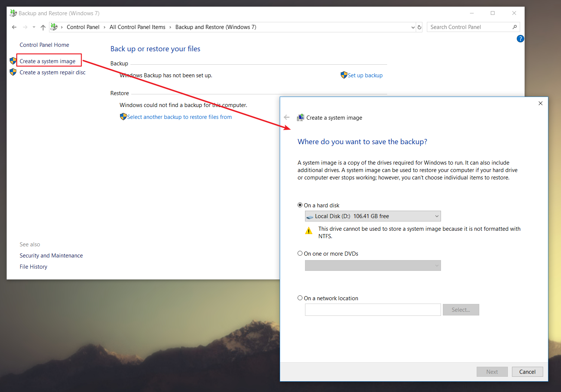Open the Local Disk (D:) drive dropdown
The image size is (561, 392).
coord(373,216)
